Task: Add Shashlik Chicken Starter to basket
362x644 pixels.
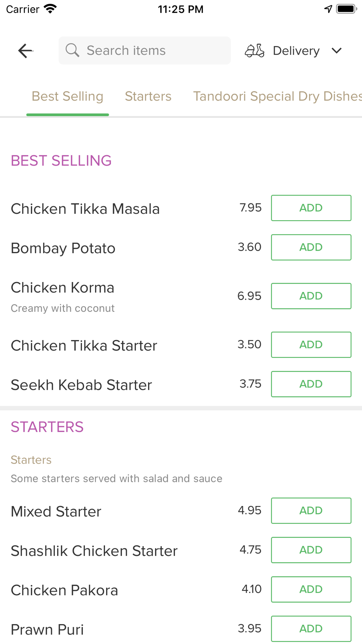Action: [311, 550]
